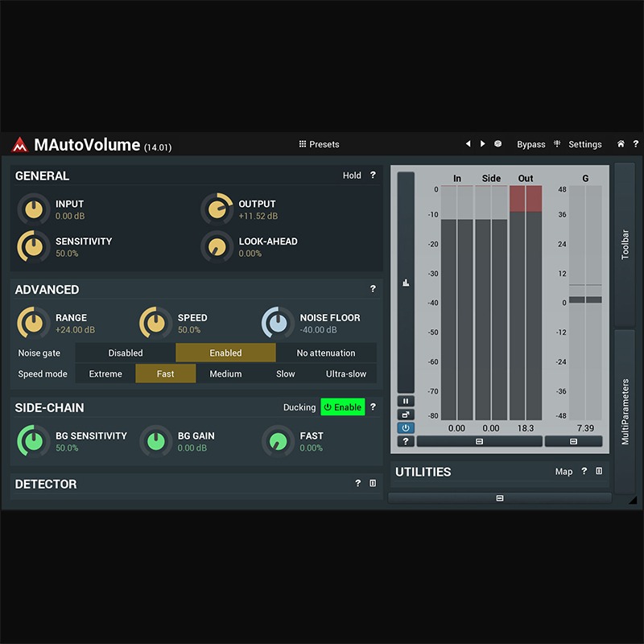The height and width of the screenshot is (644, 644).
Task: Open help for the Detector panel
Action: [x=357, y=483]
